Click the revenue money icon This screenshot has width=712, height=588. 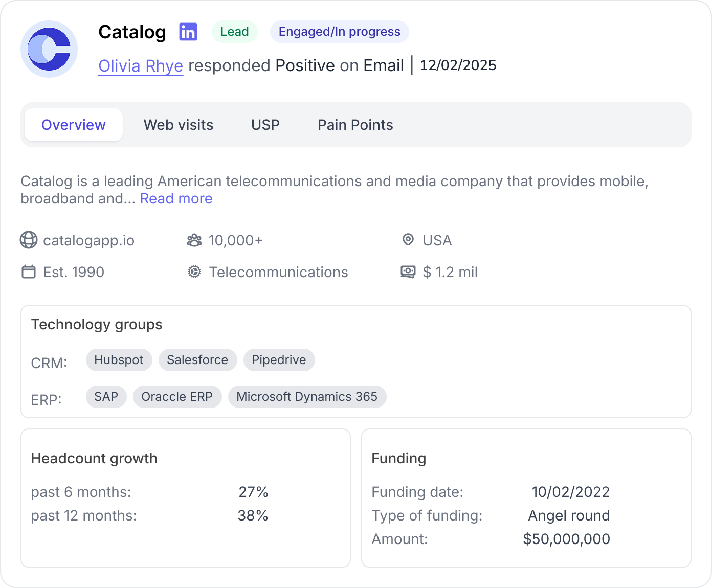(x=408, y=272)
